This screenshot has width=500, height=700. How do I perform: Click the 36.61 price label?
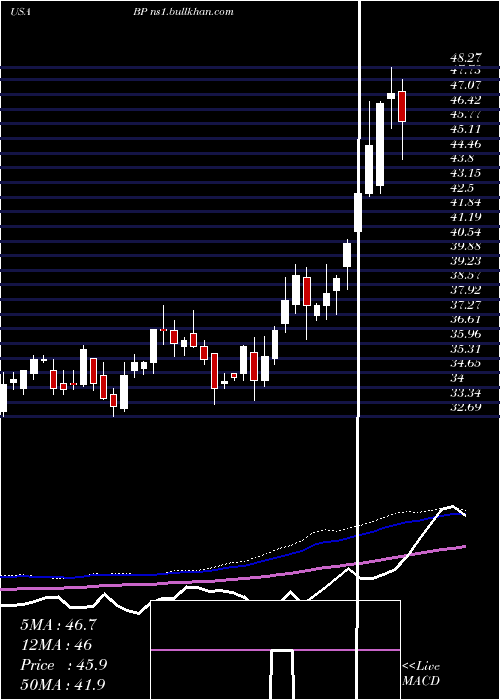coord(466,319)
